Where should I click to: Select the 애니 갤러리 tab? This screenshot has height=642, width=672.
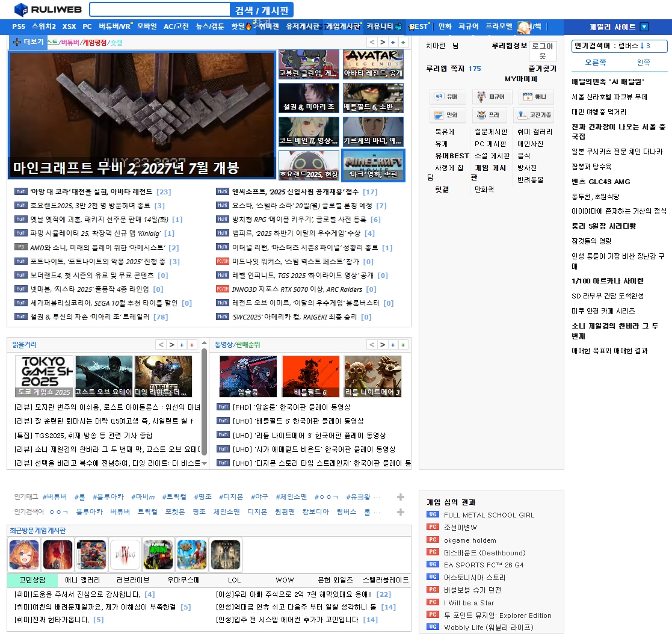pyautogui.click(x=82, y=580)
